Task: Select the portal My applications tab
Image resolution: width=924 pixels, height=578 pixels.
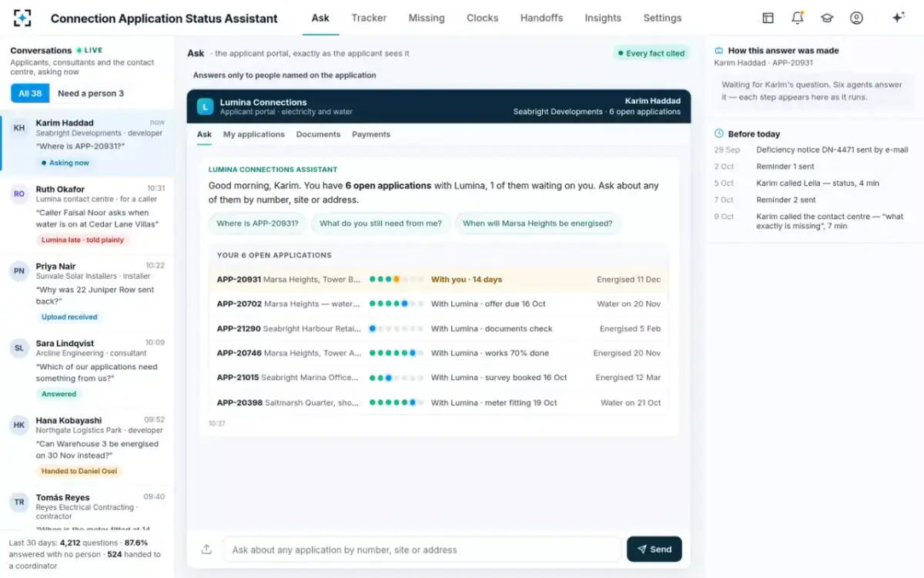Action: pos(254,134)
